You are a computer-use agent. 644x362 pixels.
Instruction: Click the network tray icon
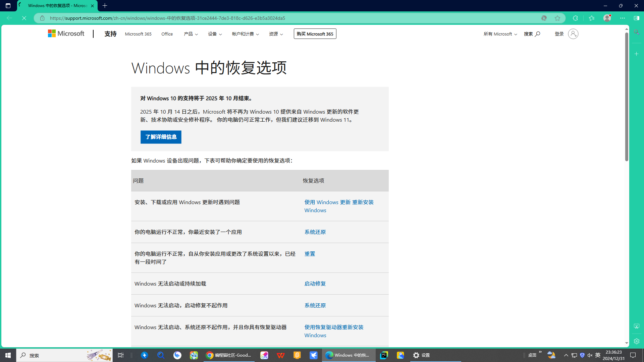click(574, 355)
